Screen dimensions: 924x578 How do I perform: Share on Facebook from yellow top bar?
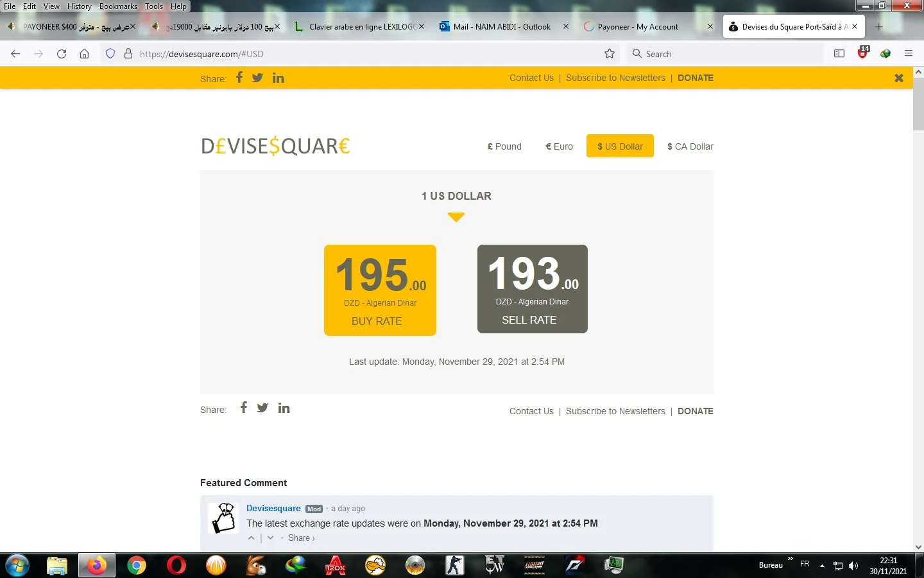[239, 78]
